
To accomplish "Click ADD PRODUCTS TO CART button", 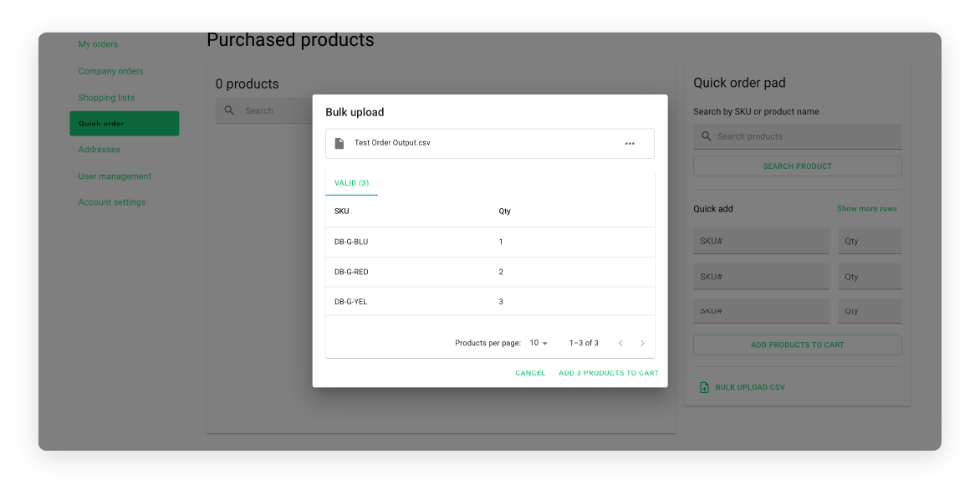I will click(798, 345).
